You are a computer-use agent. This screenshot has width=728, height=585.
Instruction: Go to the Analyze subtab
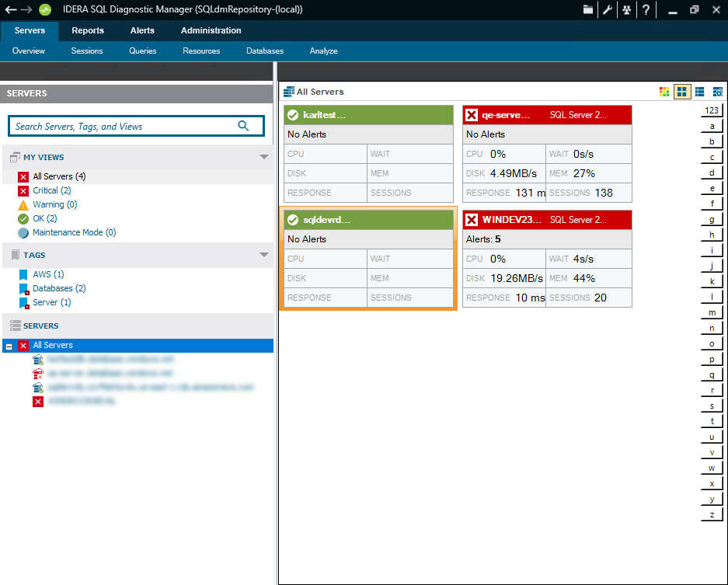(324, 51)
